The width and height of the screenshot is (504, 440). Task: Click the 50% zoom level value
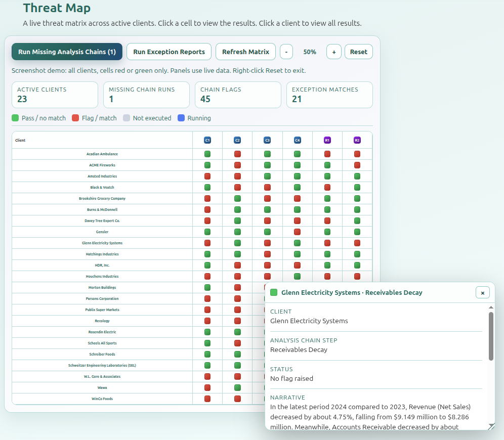(310, 52)
